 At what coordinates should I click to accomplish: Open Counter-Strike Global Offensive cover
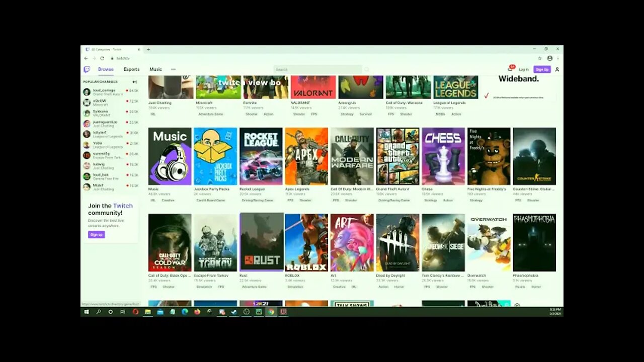tap(534, 156)
